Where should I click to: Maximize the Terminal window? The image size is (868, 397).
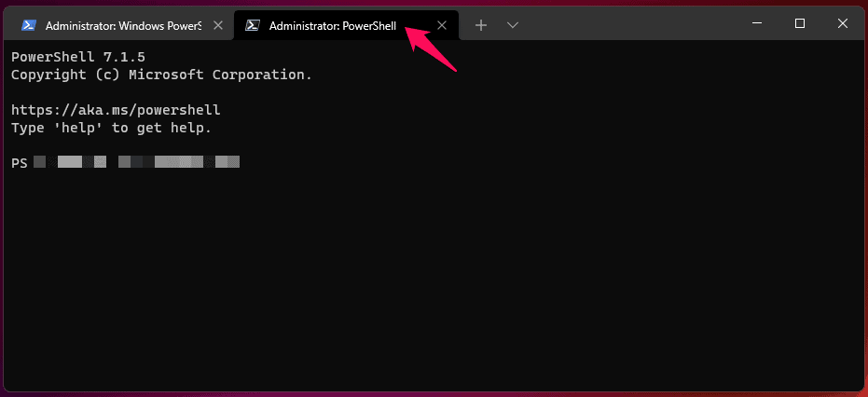799,24
